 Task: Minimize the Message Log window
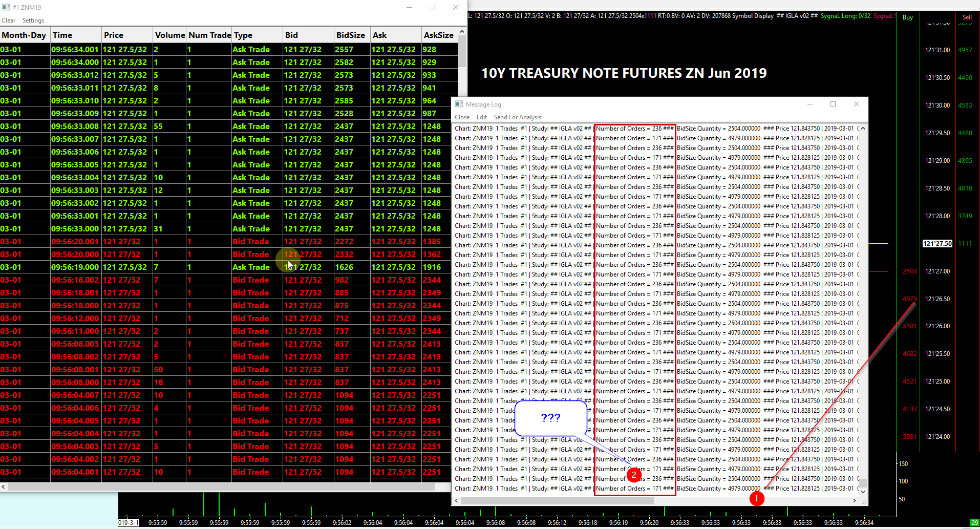point(810,104)
